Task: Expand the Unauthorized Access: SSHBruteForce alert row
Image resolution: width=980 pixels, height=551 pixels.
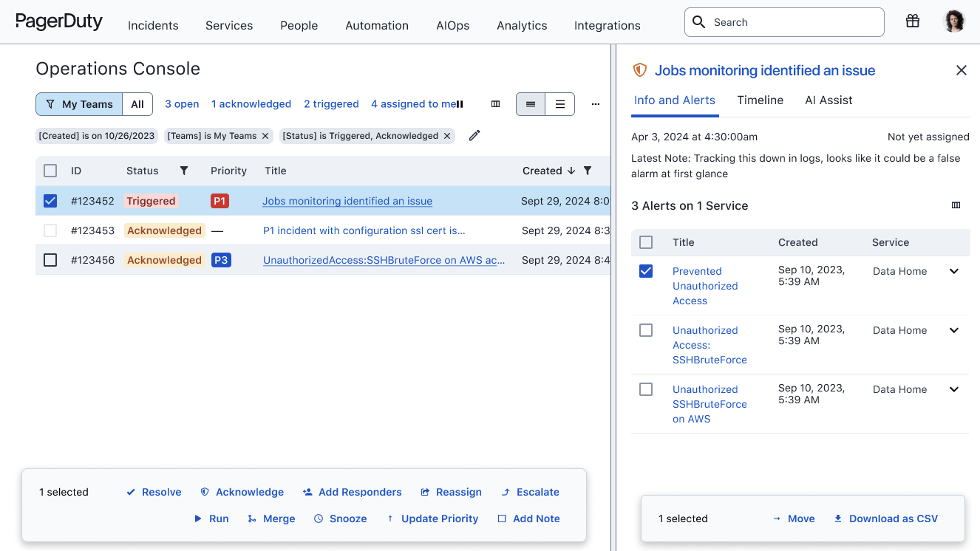Action: 954,330
